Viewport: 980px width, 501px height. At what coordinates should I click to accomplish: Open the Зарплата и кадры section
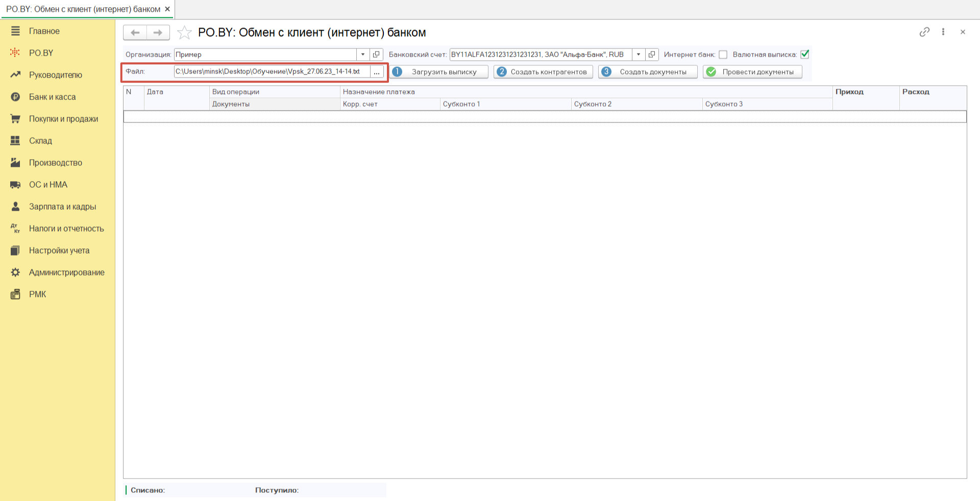(62, 207)
